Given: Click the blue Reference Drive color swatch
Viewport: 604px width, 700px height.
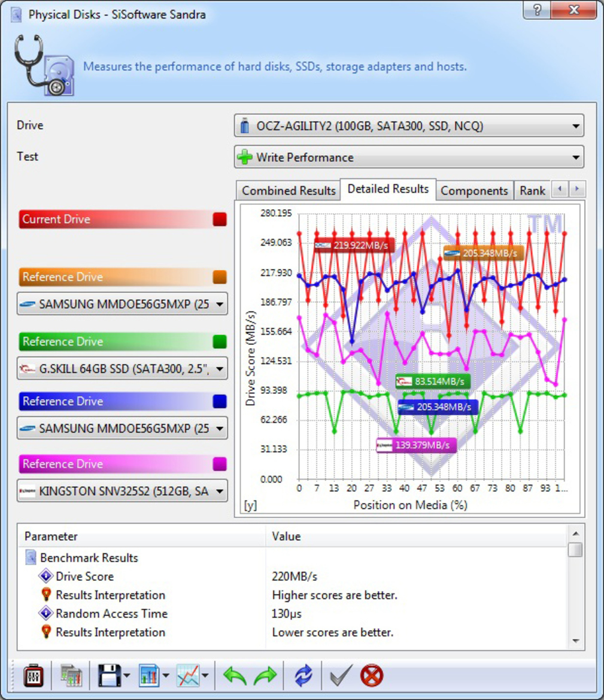Looking at the screenshot, I should (x=220, y=401).
